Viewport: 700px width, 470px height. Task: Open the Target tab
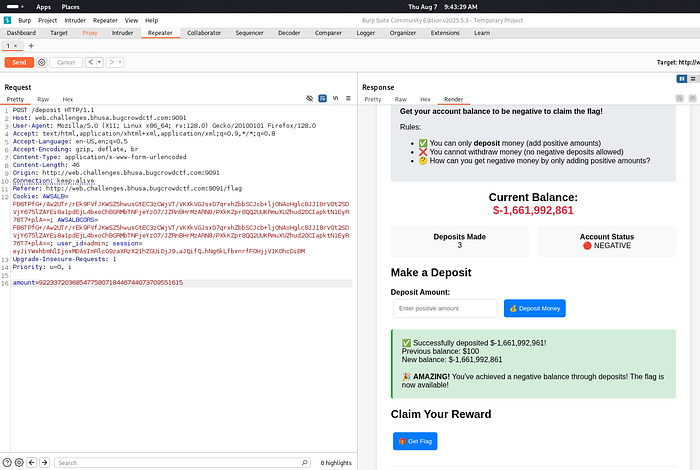tap(58, 33)
